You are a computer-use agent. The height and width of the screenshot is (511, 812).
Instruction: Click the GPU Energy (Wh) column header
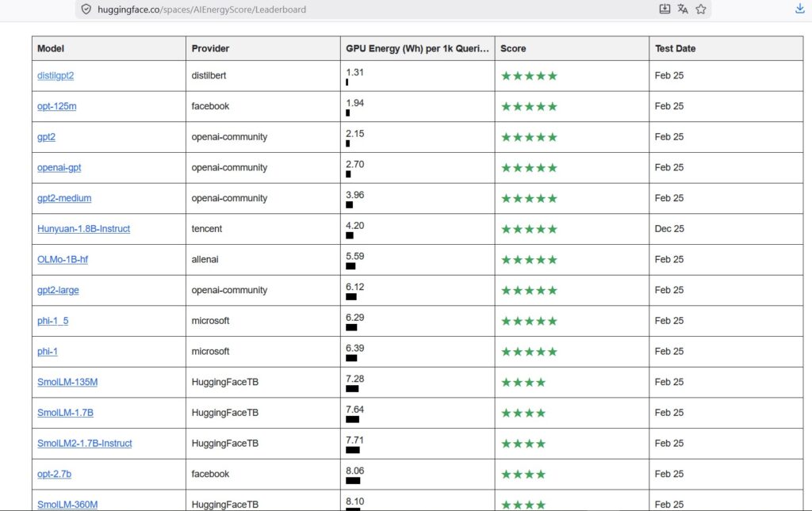coord(417,48)
